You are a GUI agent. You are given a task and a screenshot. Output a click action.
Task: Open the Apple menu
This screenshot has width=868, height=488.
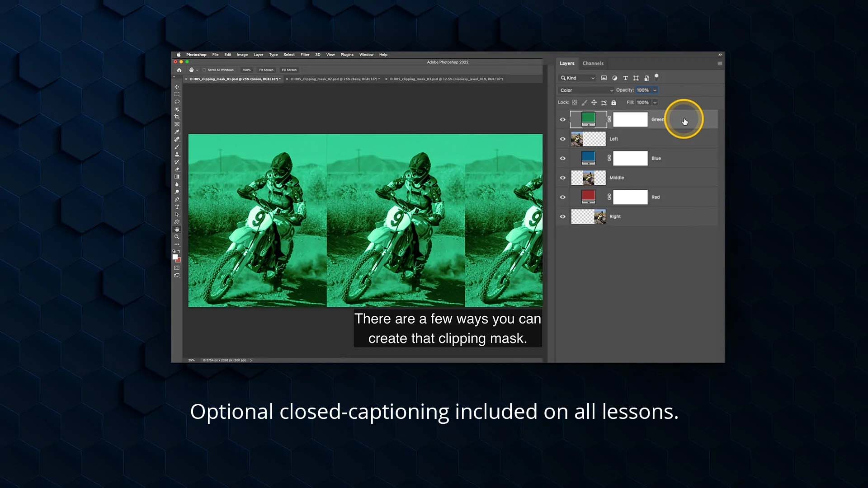point(179,55)
